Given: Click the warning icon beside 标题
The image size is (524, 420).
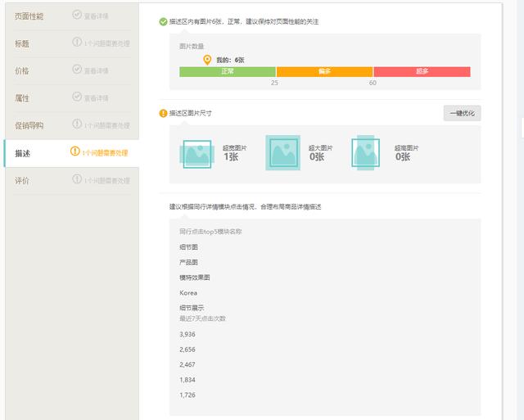Looking at the screenshot, I should pos(77,42).
